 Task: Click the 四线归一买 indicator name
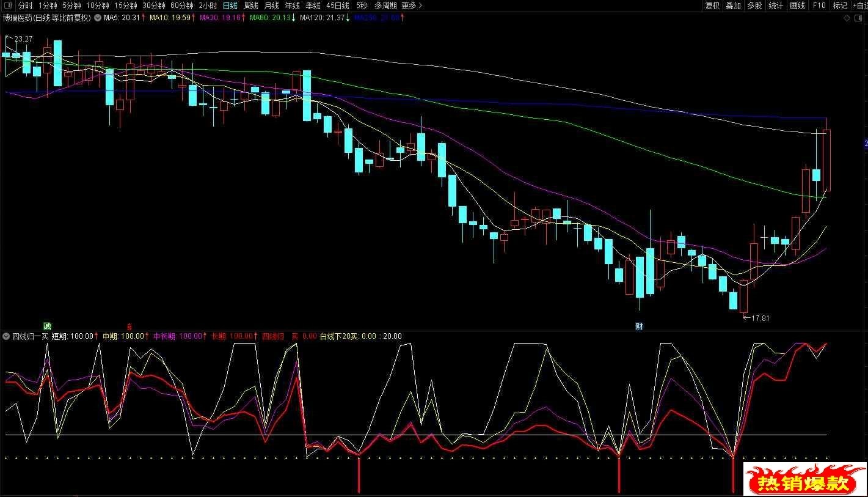30,336
